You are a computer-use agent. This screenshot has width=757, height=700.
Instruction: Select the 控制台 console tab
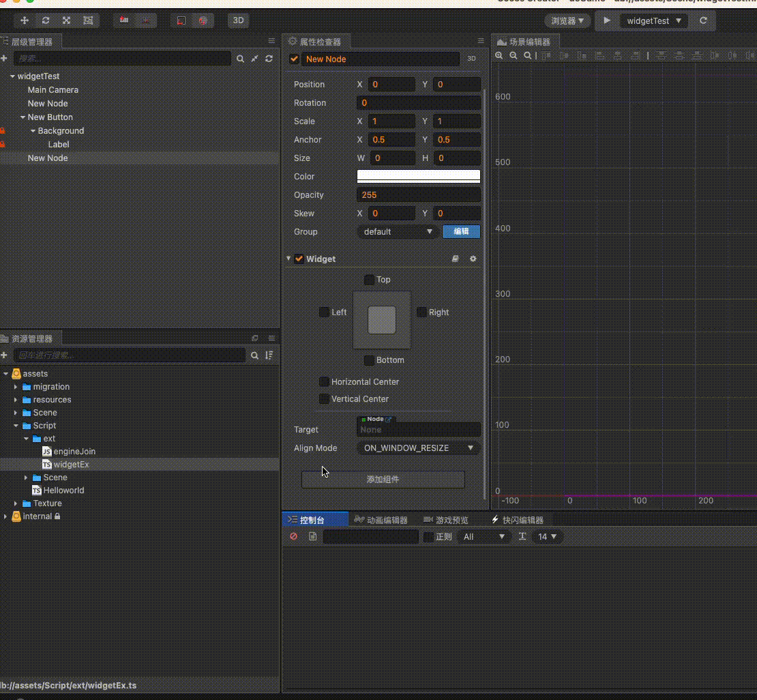point(315,520)
